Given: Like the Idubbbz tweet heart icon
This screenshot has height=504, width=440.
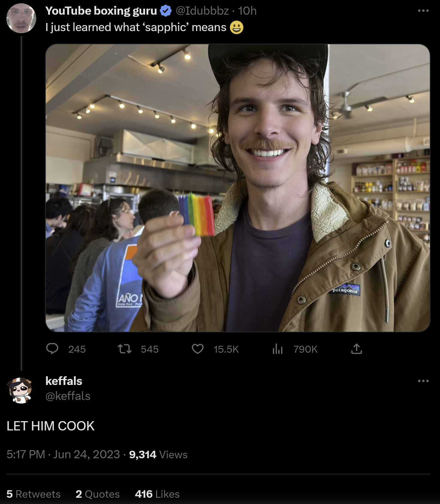Looking at the screenshot, I should (x=198, y=349).
